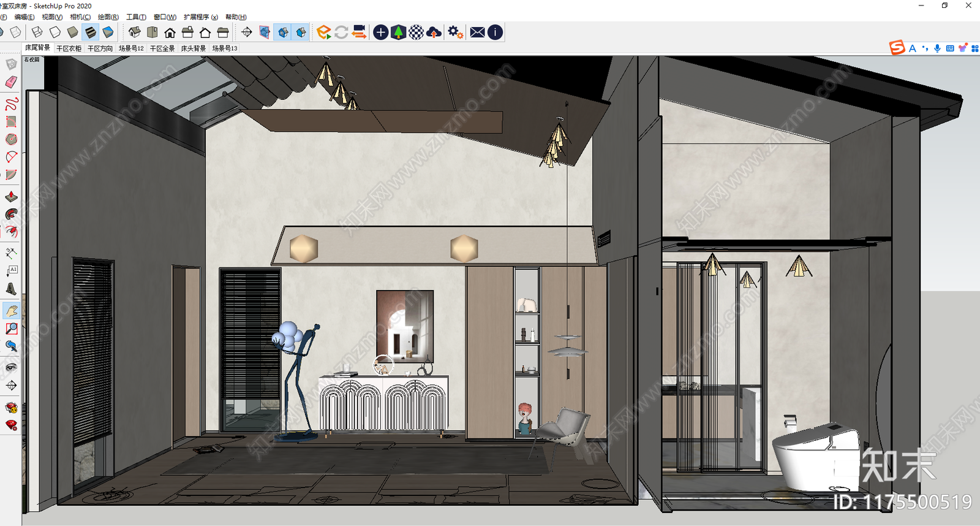Select the Circle drawing tool

pyautogui.click(x=11, y=139)
